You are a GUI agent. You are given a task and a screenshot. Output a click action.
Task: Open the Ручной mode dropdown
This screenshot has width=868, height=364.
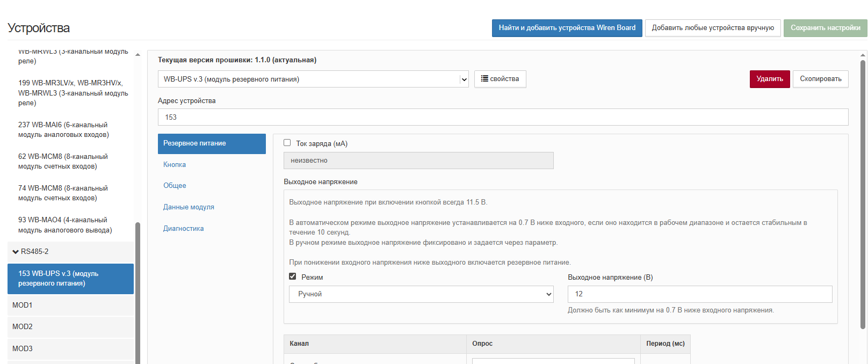click(421, 294)
